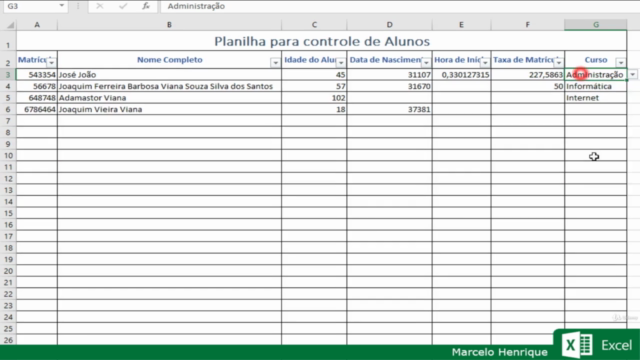Open the validation list arrow beside cell G3
The image size is (640, 360).
(633, 75)
